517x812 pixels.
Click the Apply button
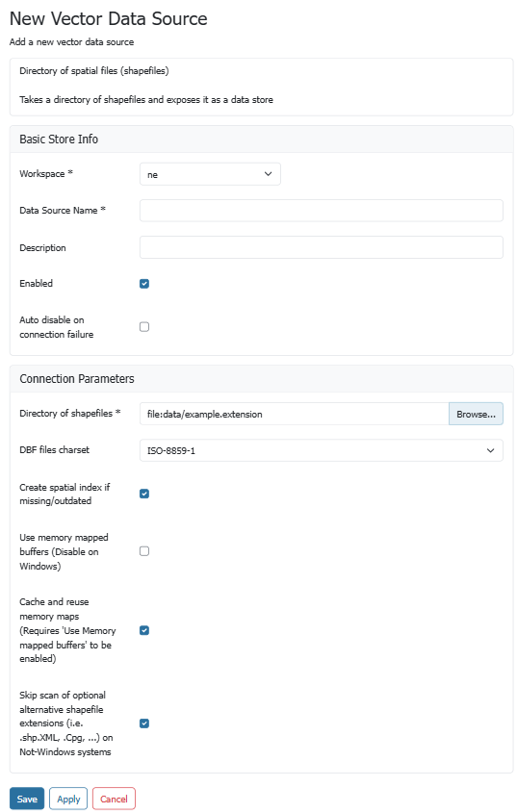tap(68, 799)
